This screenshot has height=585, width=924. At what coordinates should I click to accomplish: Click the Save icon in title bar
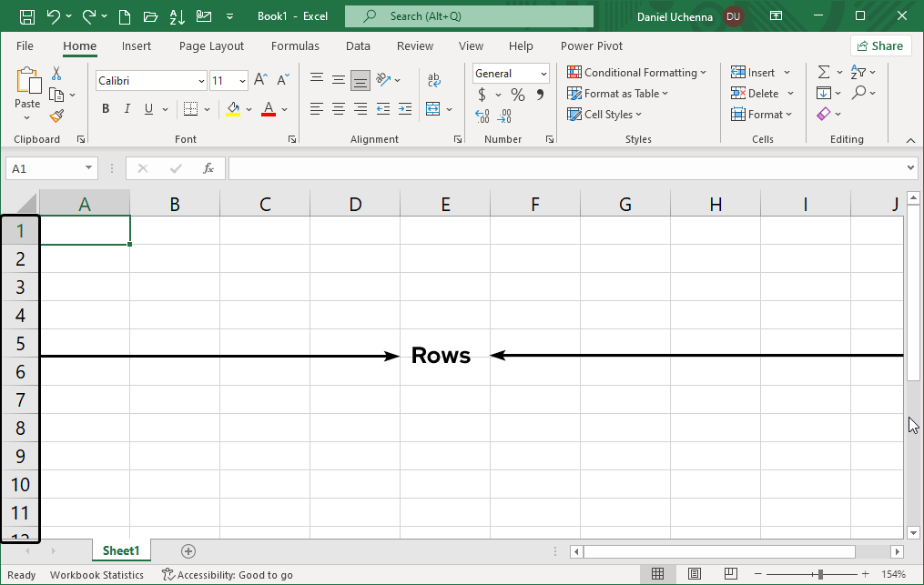click(x=27, y=16)
